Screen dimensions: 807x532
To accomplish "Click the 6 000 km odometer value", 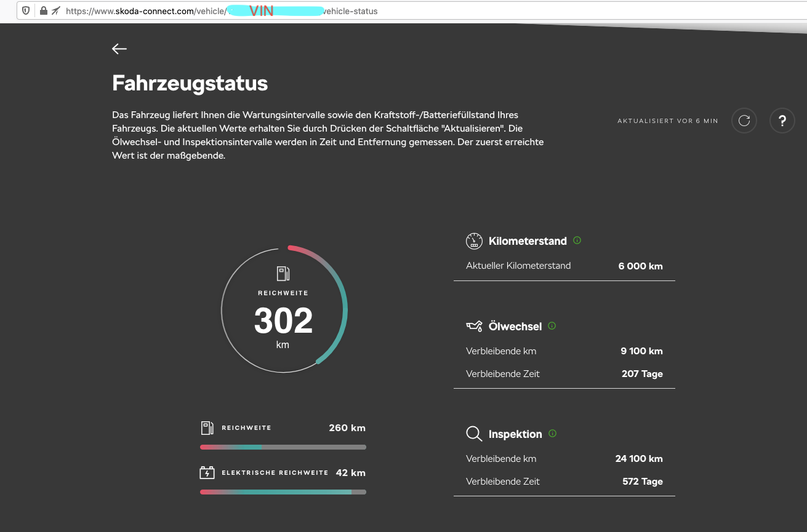I will 641,266.
